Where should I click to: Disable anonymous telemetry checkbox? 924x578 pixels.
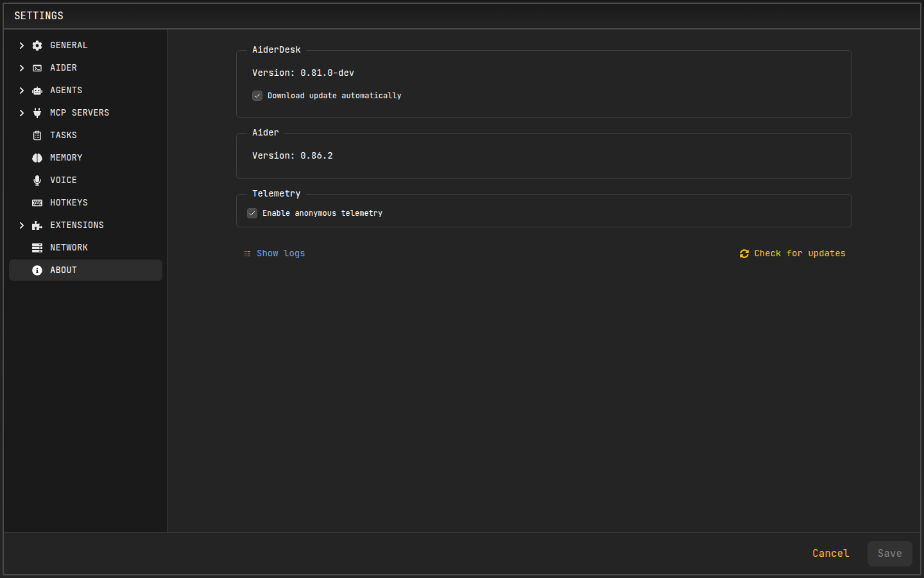252,213
